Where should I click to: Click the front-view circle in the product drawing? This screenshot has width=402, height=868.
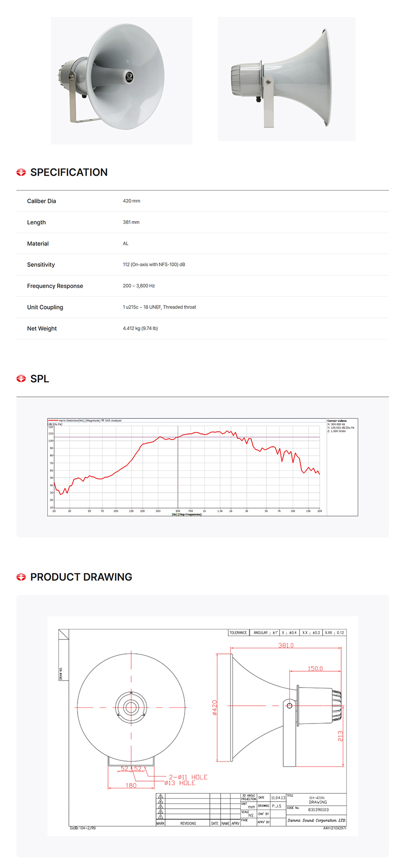(131, 707)
